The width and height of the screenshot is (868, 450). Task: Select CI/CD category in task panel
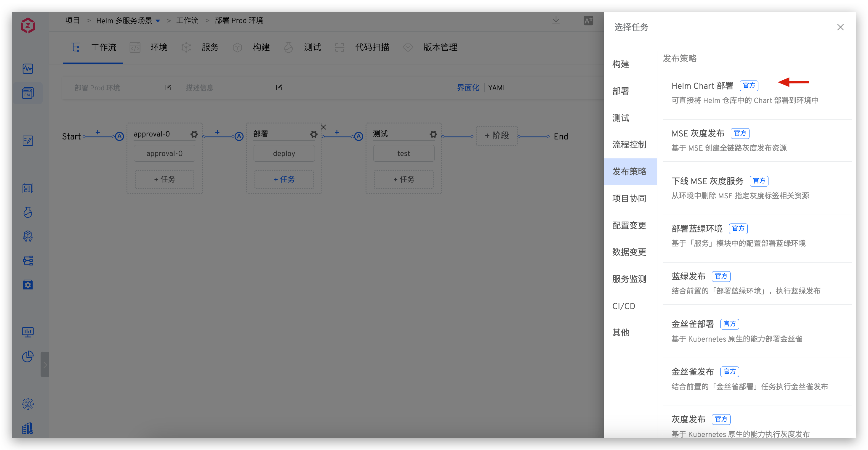[623, 306]
